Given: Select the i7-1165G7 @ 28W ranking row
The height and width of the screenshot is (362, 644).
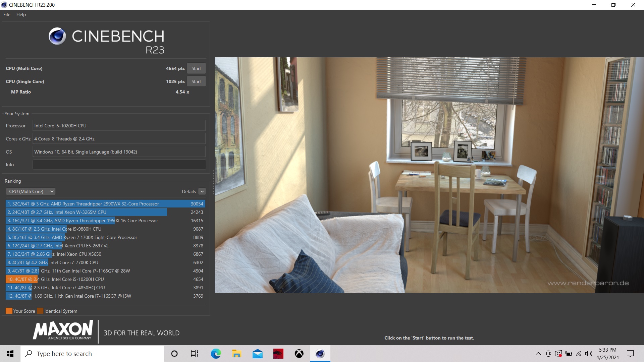Looking at the screenshot, I should [x=105, y=271].
